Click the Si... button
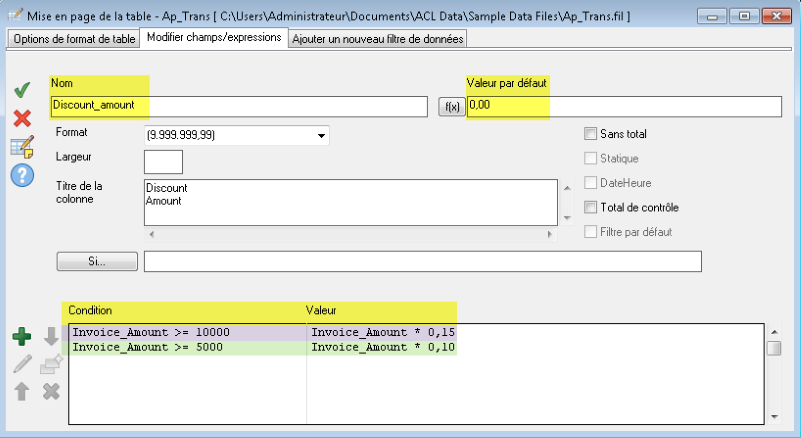 (97, 262)
